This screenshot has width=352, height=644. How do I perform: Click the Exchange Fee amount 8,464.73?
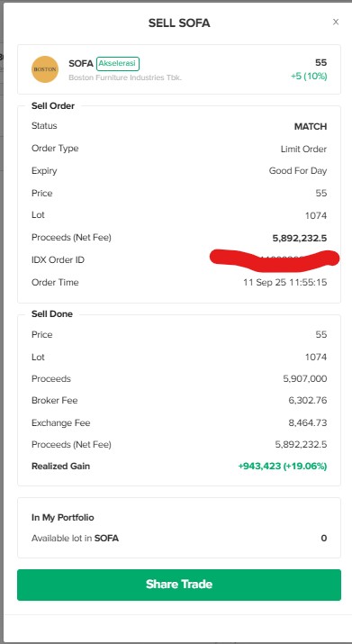308,422
